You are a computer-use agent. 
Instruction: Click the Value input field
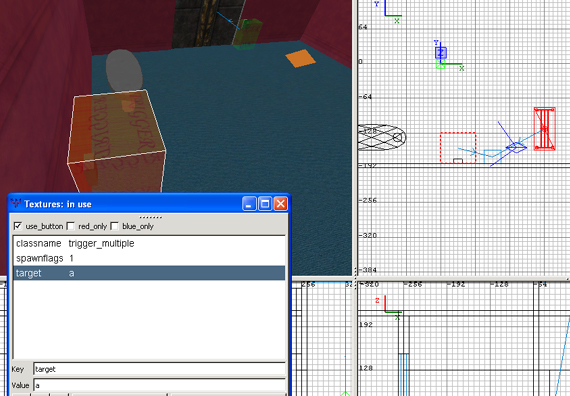point(159,385)
